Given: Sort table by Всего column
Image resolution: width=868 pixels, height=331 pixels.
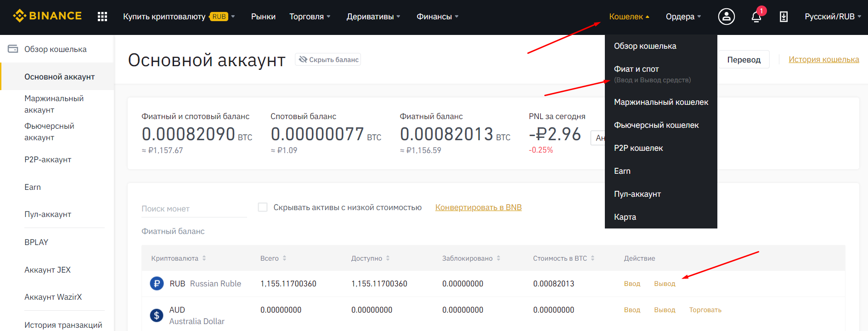Looking at the screenshot, I should coord(273,258).
